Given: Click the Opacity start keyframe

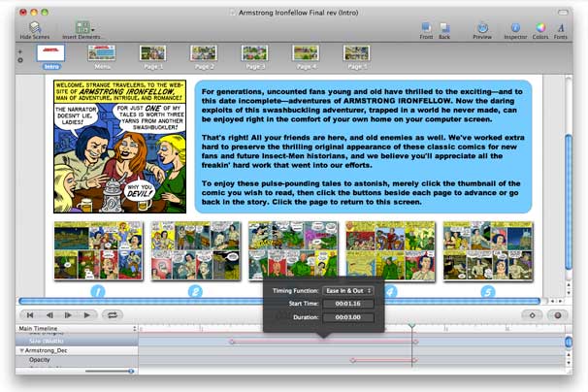Looking at the screenshot, I should point(352,360).
